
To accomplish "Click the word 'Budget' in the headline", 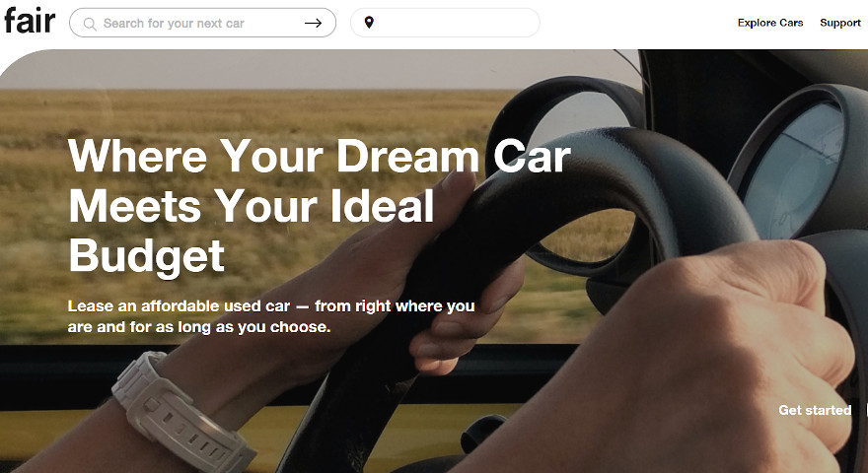I will point(147,255).
